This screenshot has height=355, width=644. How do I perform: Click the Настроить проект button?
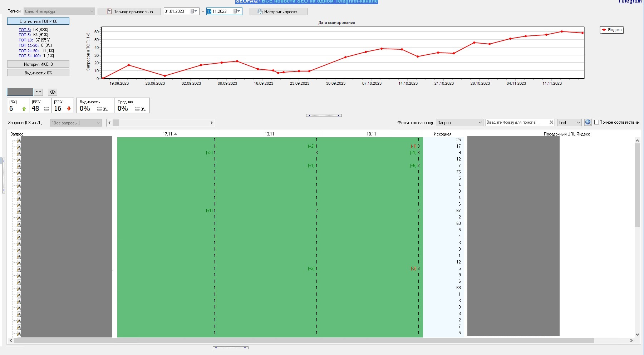point(279,12)
